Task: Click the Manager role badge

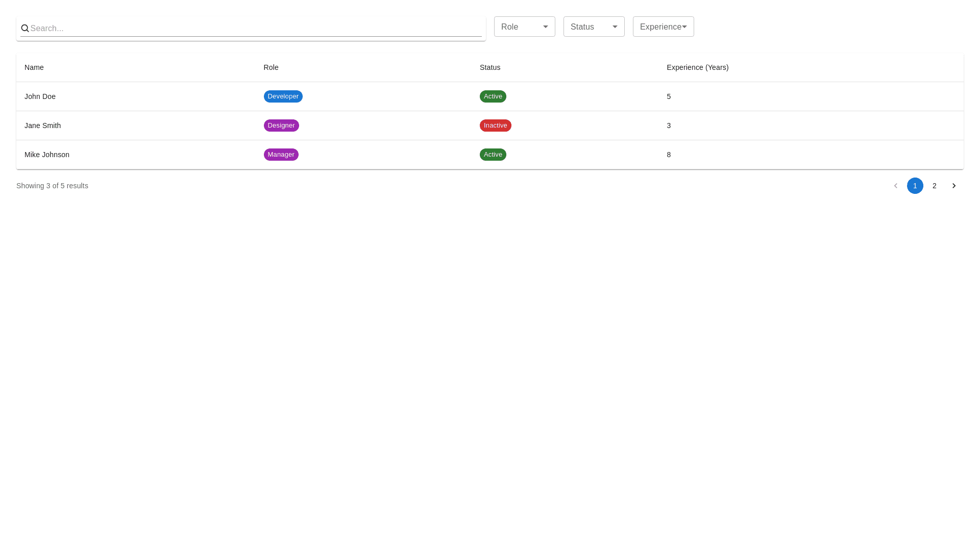Action: pyautogui.click(x=281, y=155)
